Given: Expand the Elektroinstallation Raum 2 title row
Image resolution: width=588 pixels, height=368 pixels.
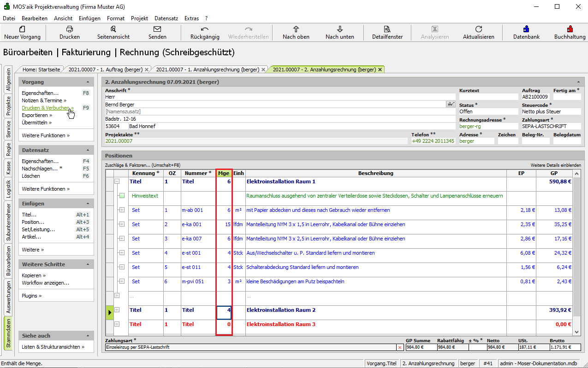Looking at the screenshot, I should click(x=117, y=310).
